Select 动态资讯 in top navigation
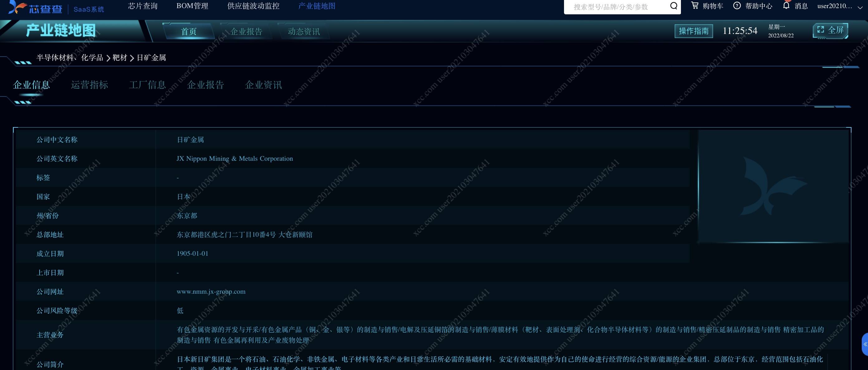 pos(304,32)
